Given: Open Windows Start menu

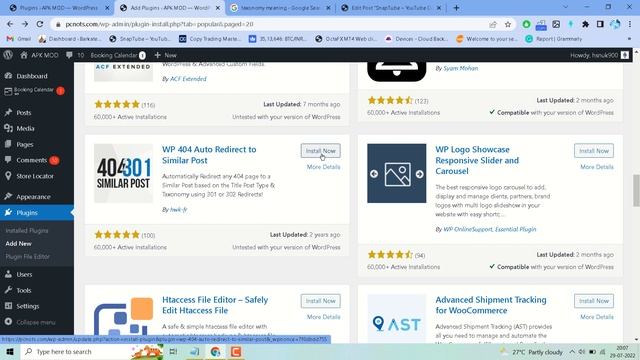Looking at the screenshot, I should point(10,351).
